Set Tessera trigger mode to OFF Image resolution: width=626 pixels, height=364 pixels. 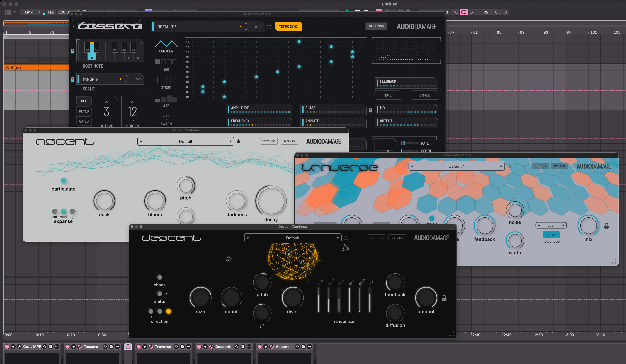84,101
